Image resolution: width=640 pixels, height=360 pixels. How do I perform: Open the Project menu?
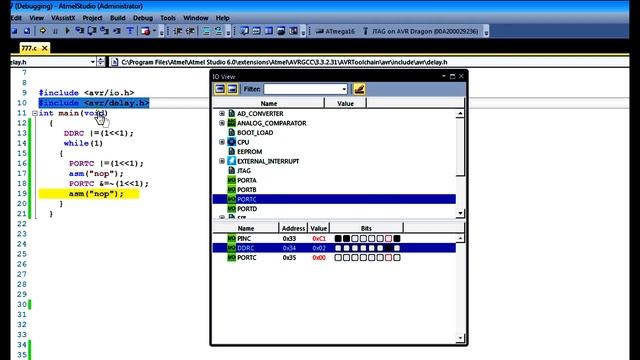[93, 18]
